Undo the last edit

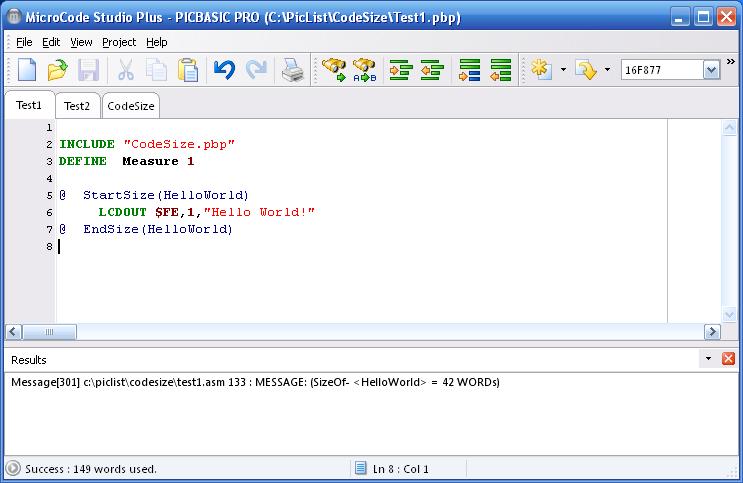point(224,70)
